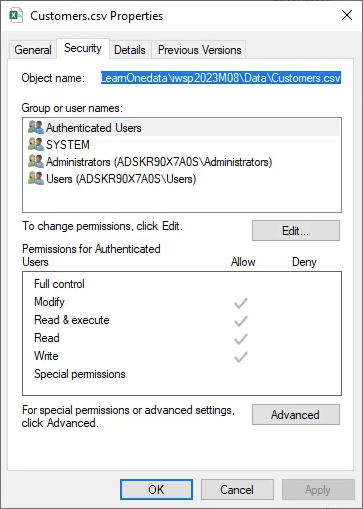
Task: Select the SYSTEM group icon
Action: [x=36, y=144]
